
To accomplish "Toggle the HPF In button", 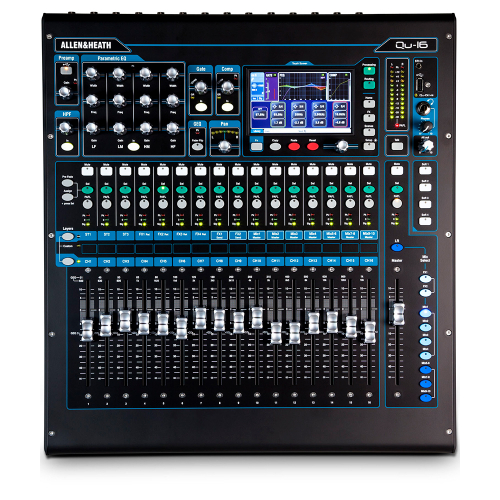I will pyautogui.click(x=67, y=147).
